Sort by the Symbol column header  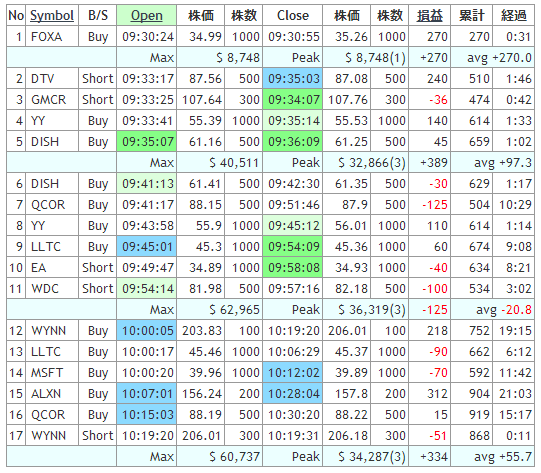click(x=52, y=16)
